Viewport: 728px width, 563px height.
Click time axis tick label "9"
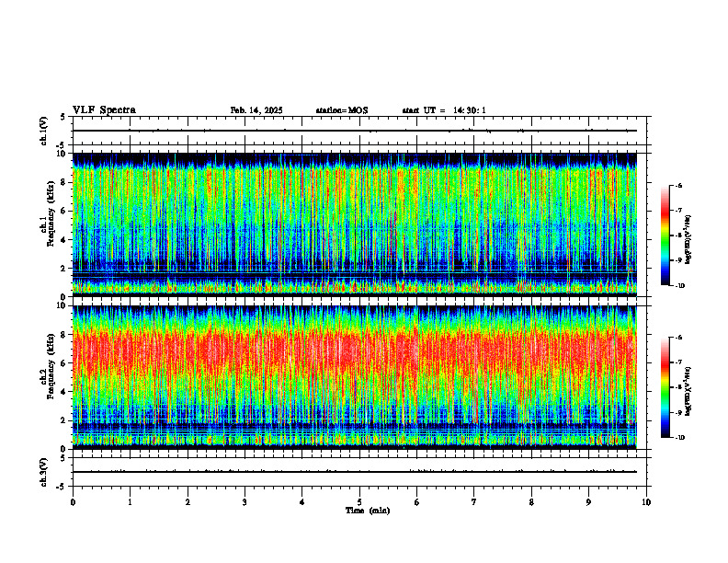click(x=588, y=502)
